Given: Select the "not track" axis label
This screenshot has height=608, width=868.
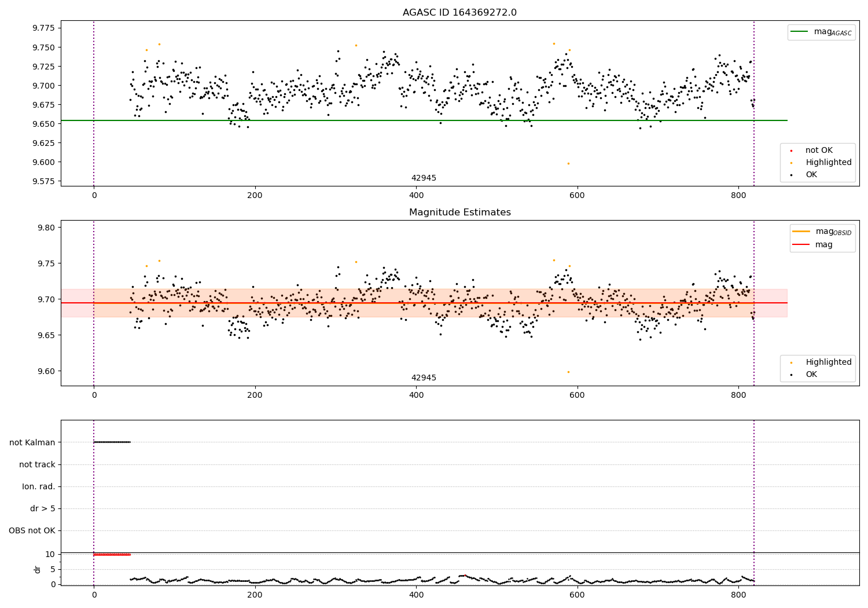Looking at the screenshot, I should [37, 464].
